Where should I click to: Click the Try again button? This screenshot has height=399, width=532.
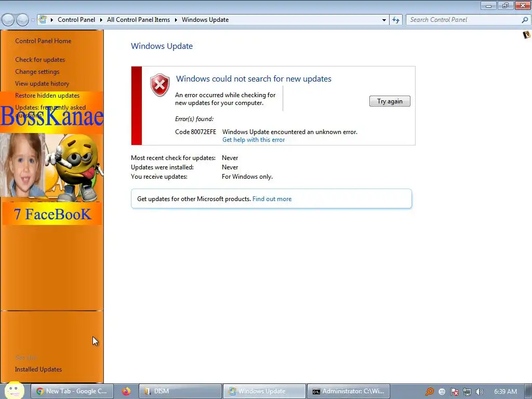(x=390, y=101)
